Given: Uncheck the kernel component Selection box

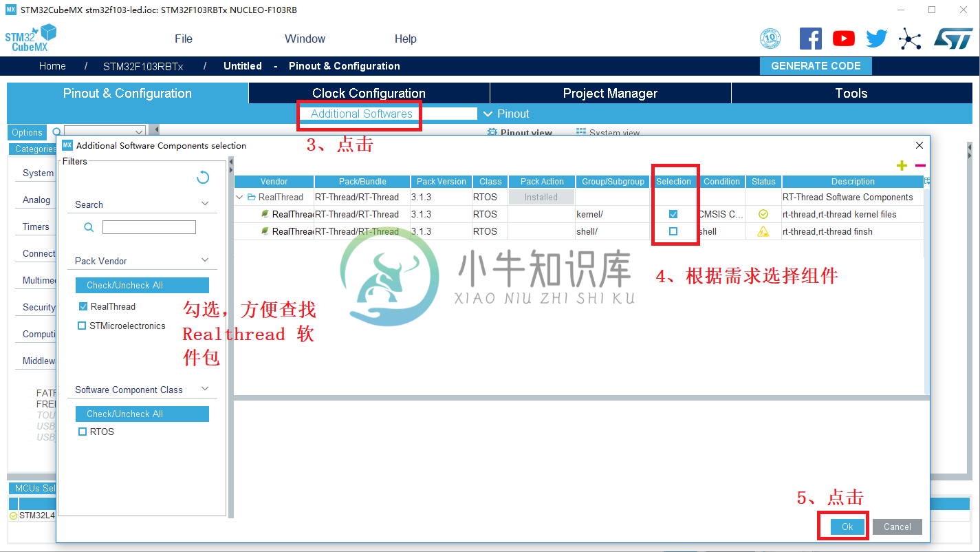Looking at the screenshot, I should point(673,214).
